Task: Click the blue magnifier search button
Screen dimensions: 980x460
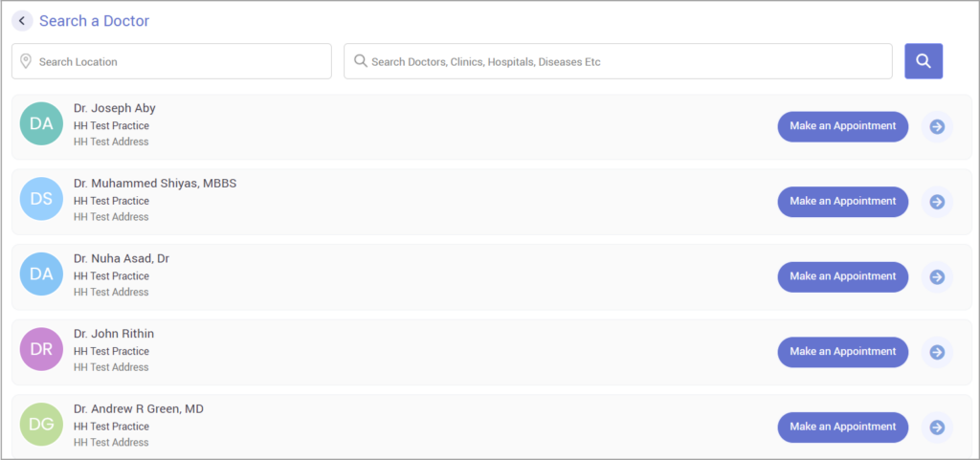Action: pos(924,61)
